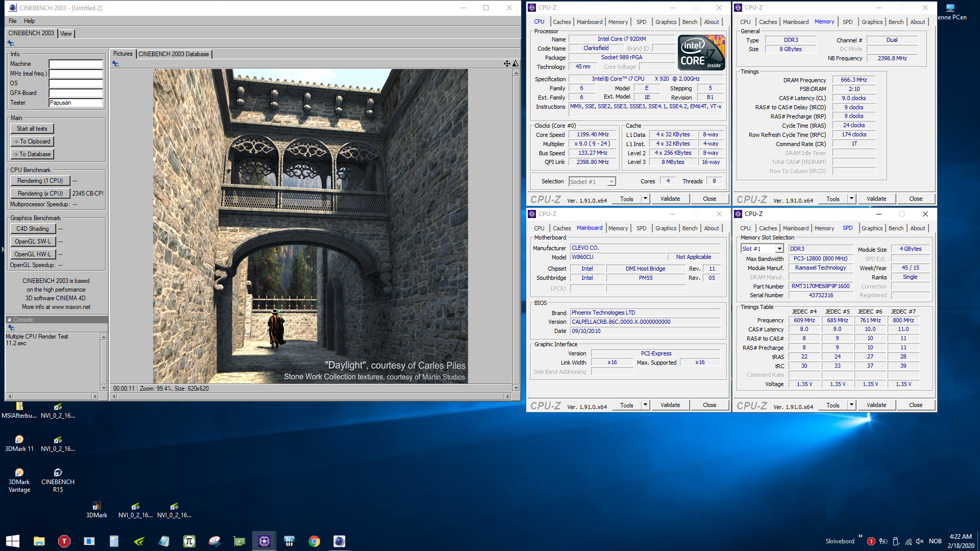
Task: Click the GFX-Board input field
Action: [x=76, y=93]
